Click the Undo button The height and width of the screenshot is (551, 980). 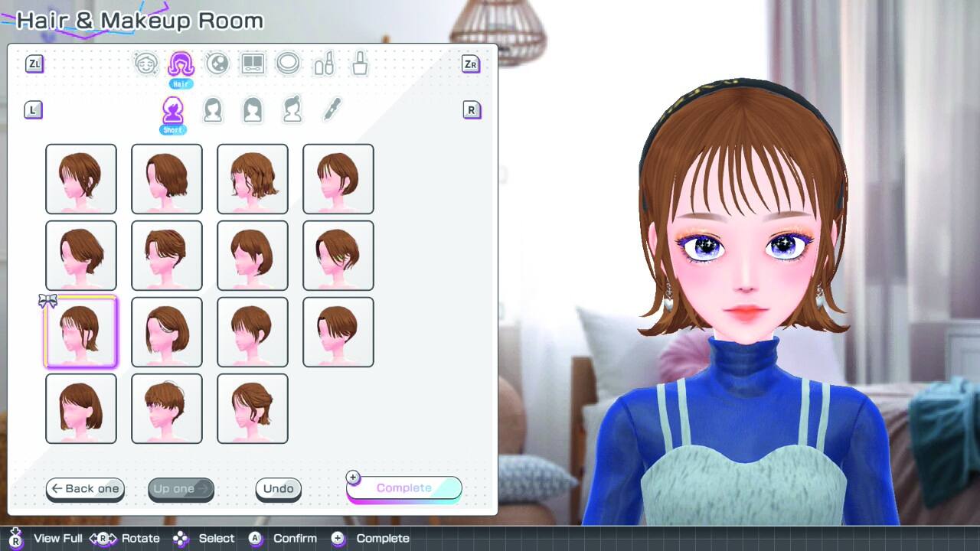coord(279,489)
